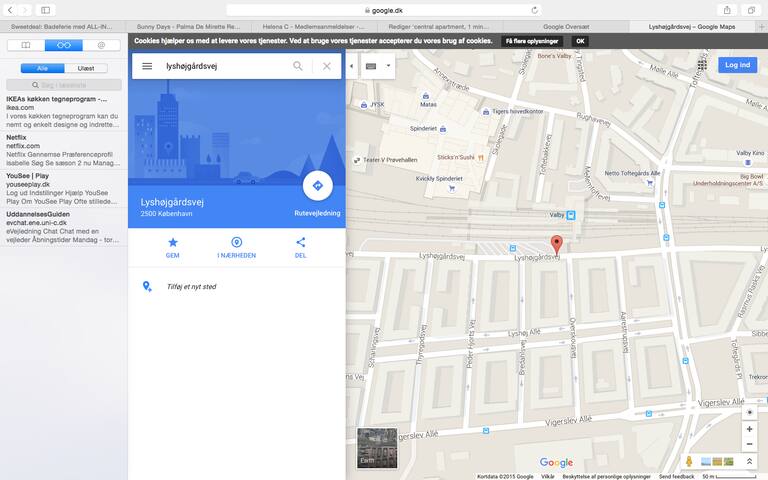Click Tilføj et nyt sted
Image resolution: width=768 pixels, height=480 pixels.
pyautogui.click(x=192, y=287)
